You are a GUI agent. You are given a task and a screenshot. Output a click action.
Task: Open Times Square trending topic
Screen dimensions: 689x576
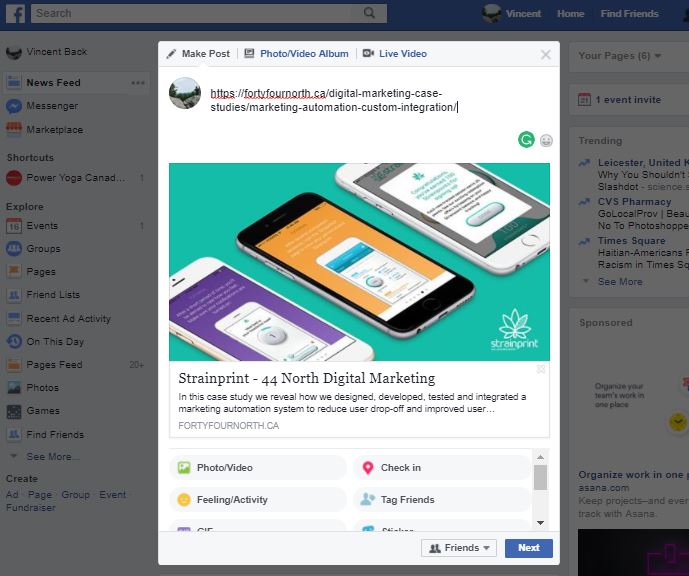click(x=631, y=241)
